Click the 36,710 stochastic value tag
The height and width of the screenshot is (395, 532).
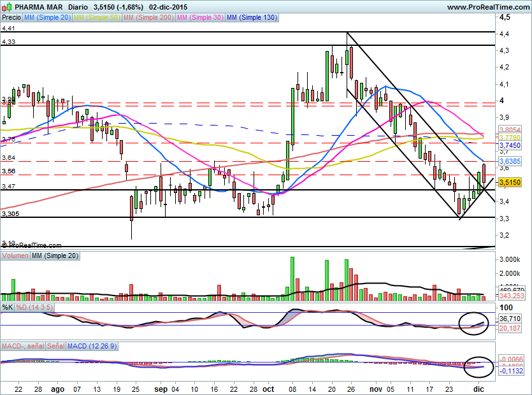click(x=510, y=319)
